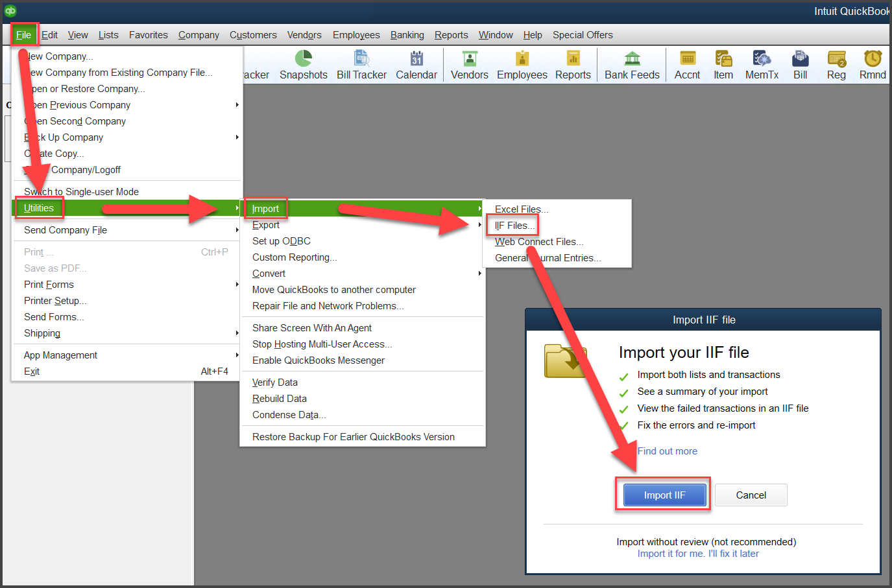Open the Snapshots toolbar icon
The height and width of the screenshot is (588, 892).
coord(304,65)
